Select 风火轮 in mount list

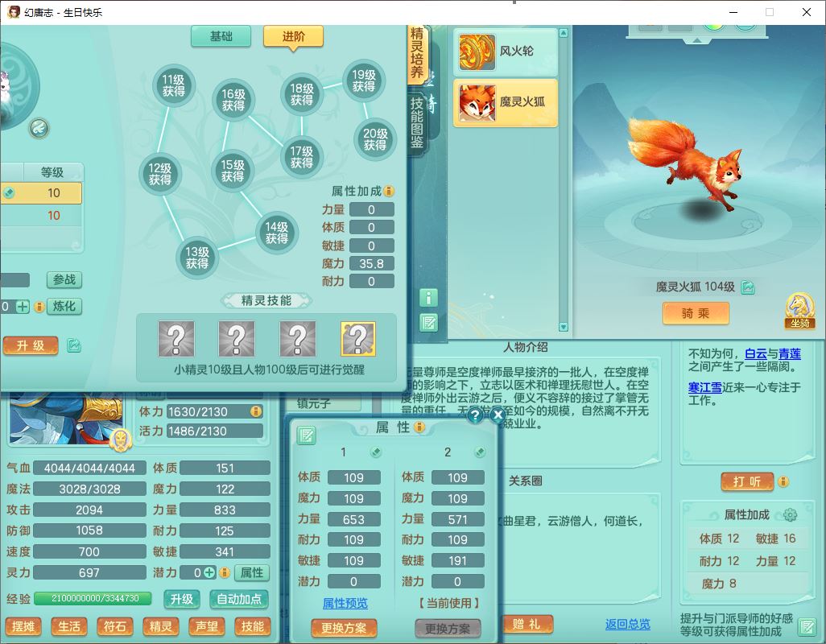point(506,52)
